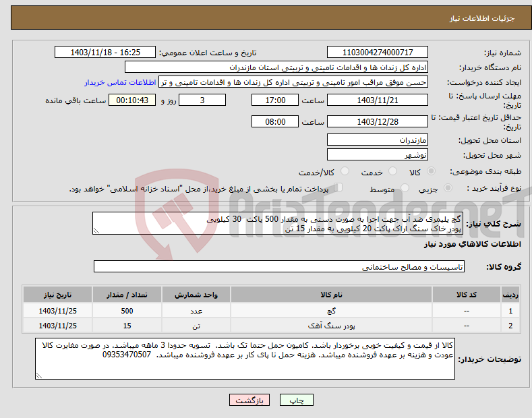Click the کد کالا column header
Viewport: 532px width, 418px height.
tap(467, 295)
